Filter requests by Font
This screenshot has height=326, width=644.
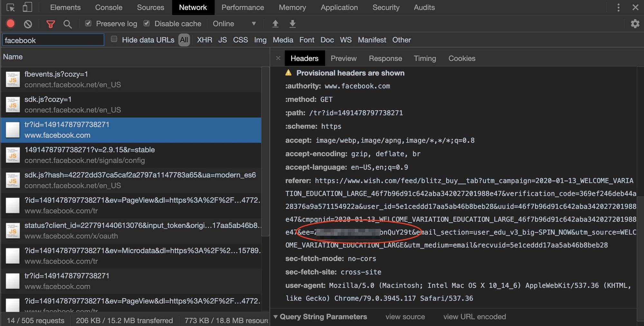point(307,40)
